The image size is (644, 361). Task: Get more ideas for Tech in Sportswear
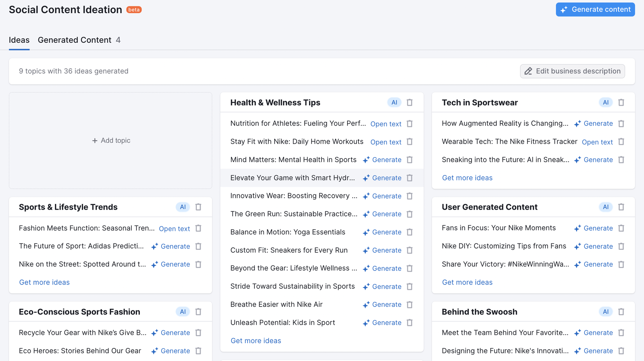point(467,178)
